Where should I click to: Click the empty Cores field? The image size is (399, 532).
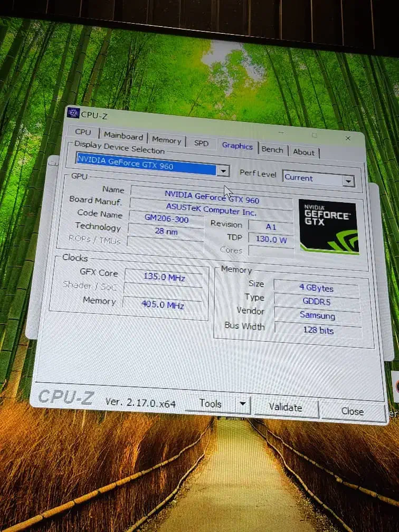[x=271, y=251]
